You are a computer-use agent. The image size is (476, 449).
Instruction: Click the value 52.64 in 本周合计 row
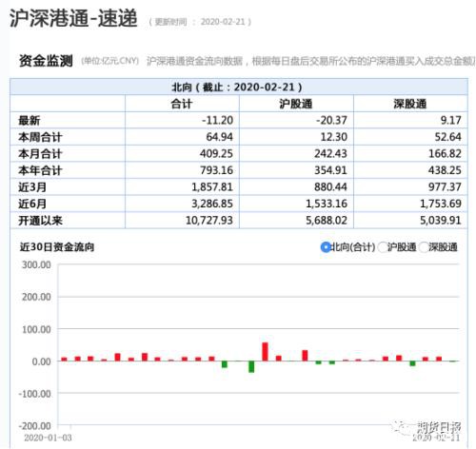(447, 137)
